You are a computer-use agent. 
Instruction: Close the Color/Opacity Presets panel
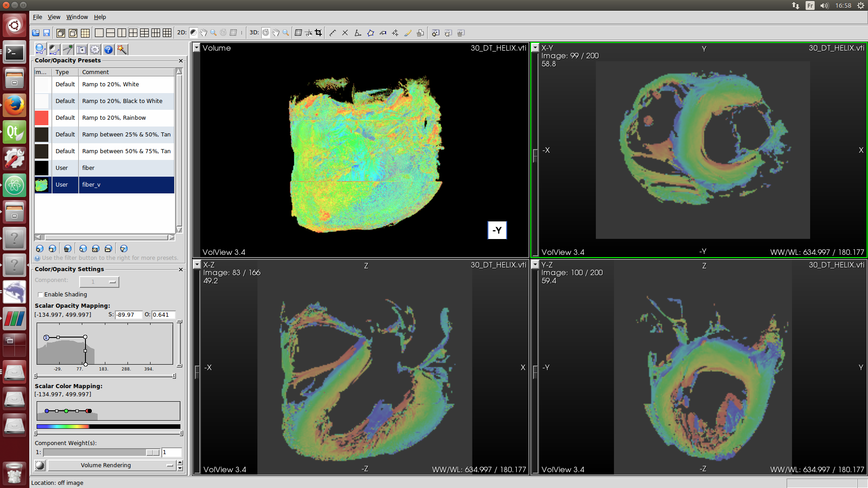[181, 61]
